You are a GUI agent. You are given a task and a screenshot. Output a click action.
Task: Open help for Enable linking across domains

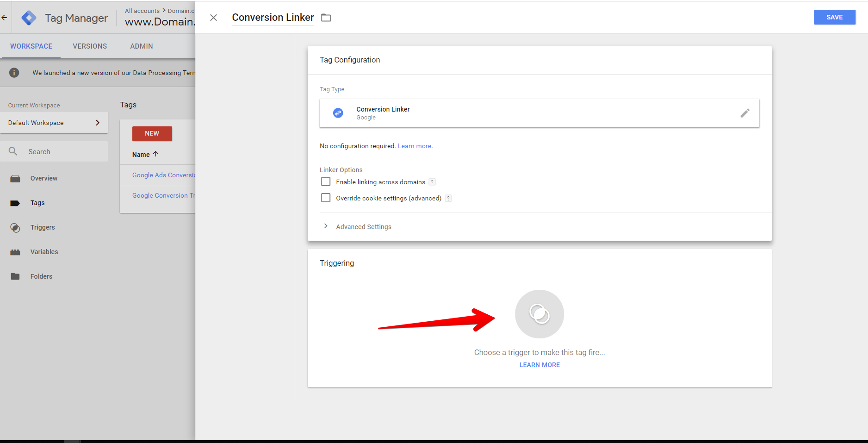(432, 182)
